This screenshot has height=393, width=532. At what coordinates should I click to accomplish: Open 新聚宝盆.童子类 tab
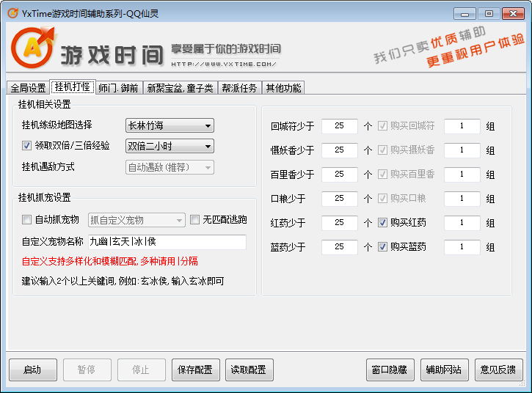click(x=180, y=88)
